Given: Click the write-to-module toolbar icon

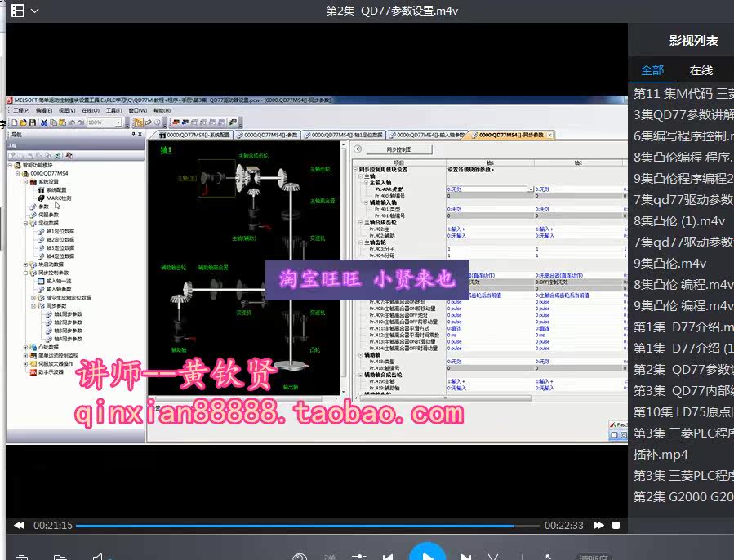Looking at the screenshot, I should [176, 122].
